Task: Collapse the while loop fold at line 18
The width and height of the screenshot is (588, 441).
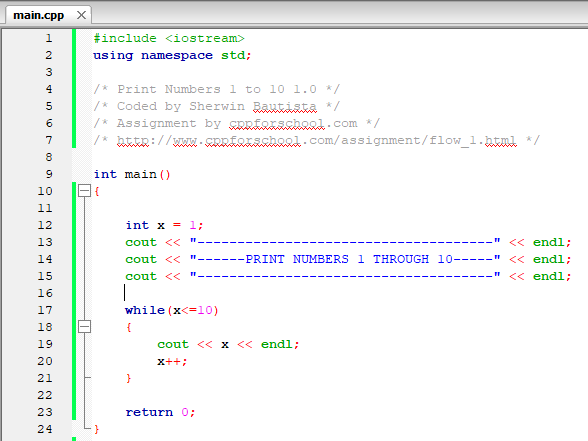Action: 84,327
